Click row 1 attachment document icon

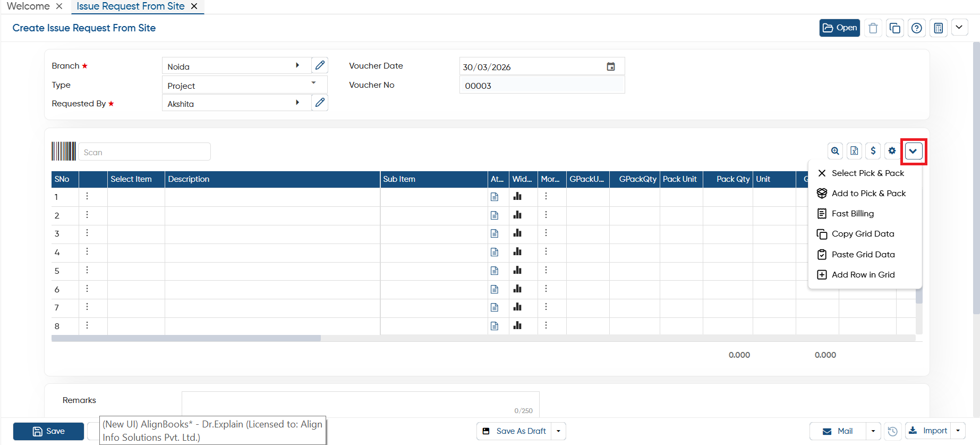[x=495, y=197]
